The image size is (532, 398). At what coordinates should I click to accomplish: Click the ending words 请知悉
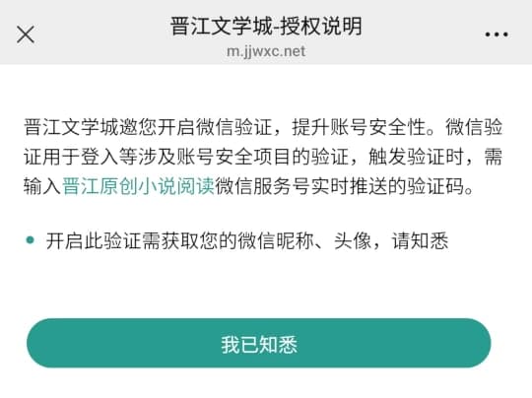pyautogui.click(x=420, y=241)
